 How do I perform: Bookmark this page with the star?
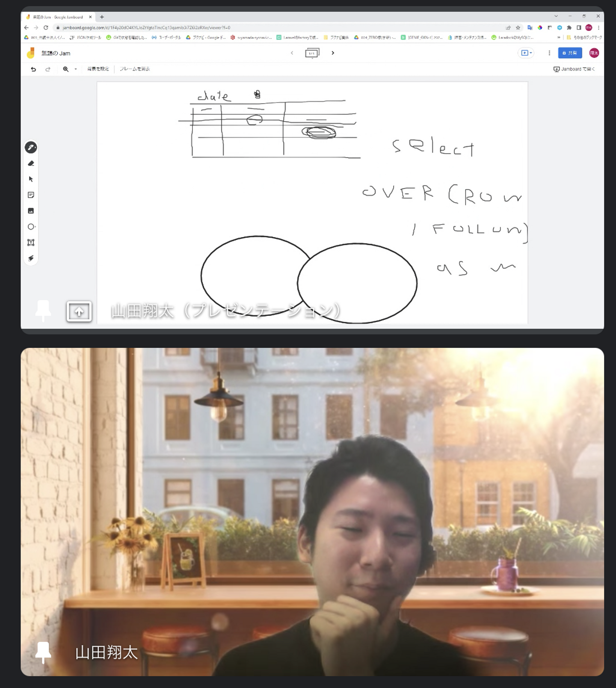point(518,28)
